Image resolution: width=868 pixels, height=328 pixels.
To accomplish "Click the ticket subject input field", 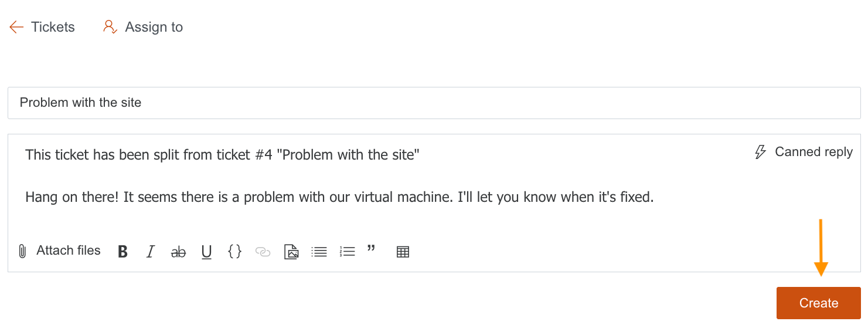I will 434,103.
